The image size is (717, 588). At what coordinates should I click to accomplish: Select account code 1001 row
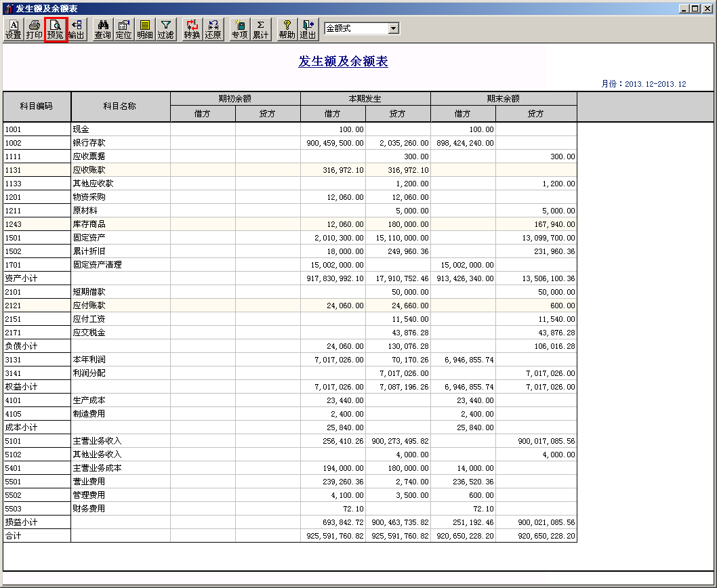[x=290, y=129]
